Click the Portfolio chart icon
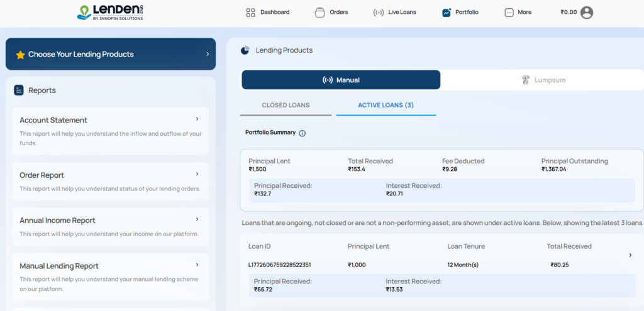 click(x=447, y=13)
